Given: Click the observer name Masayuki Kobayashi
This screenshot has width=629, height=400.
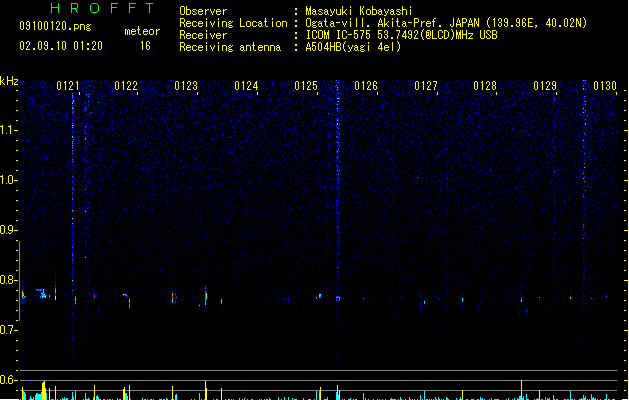Looking at the screenshot, I should click(359, 11).
